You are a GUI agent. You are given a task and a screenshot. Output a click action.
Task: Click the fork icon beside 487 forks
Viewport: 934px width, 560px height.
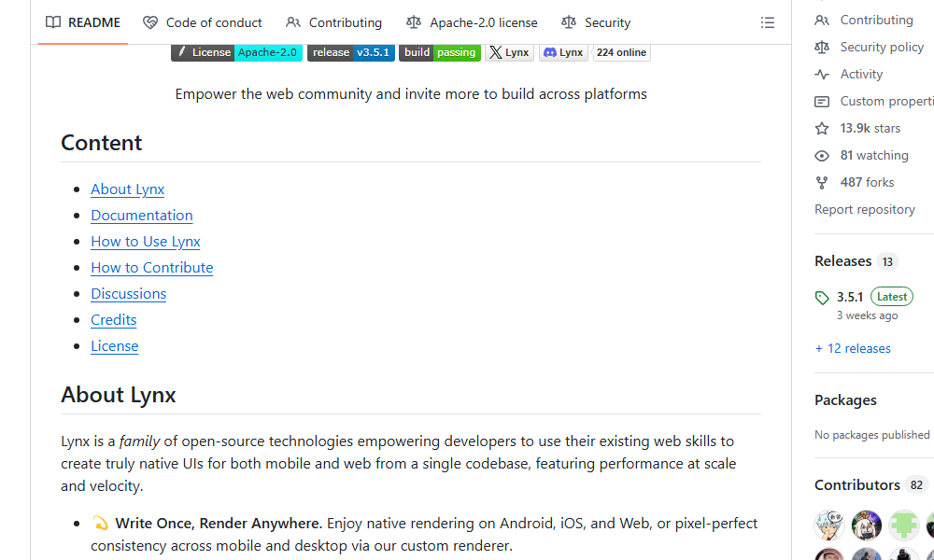pyautogui.click(x=822, y=183)
